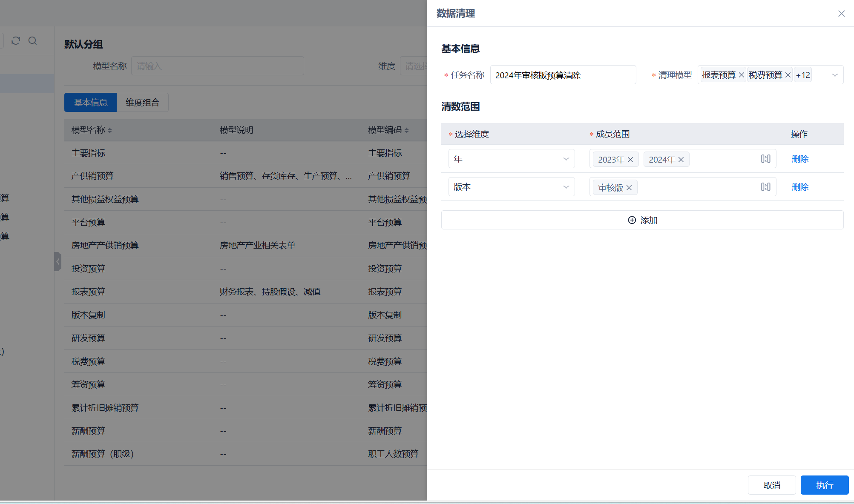
Task: Add a new dimension row via 添加
Action: (x=642, y=220)
